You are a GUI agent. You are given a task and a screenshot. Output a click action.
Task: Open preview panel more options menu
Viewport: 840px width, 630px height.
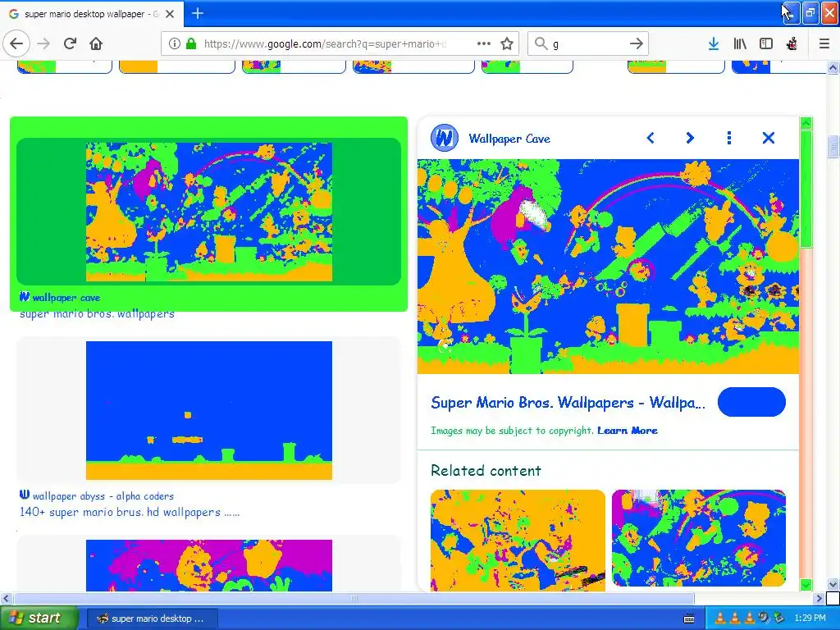(x=729, y=138)
